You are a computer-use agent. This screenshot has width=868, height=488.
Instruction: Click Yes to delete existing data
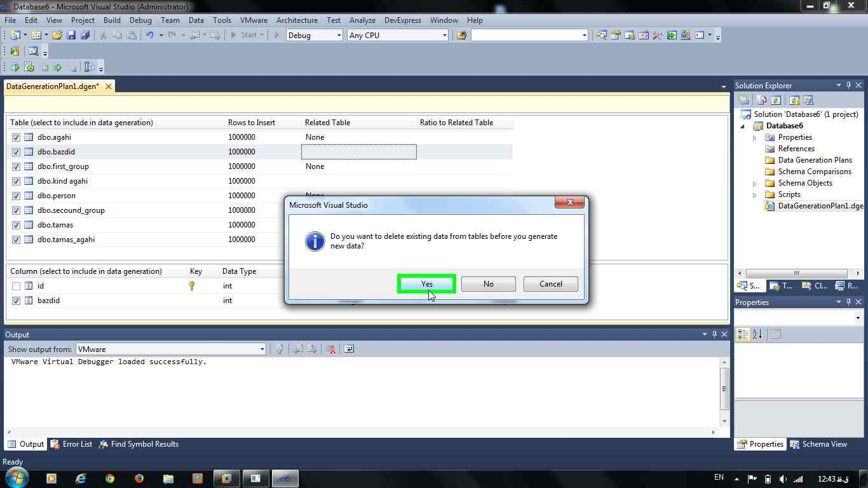pyautogui.click(x=426, y=284)
